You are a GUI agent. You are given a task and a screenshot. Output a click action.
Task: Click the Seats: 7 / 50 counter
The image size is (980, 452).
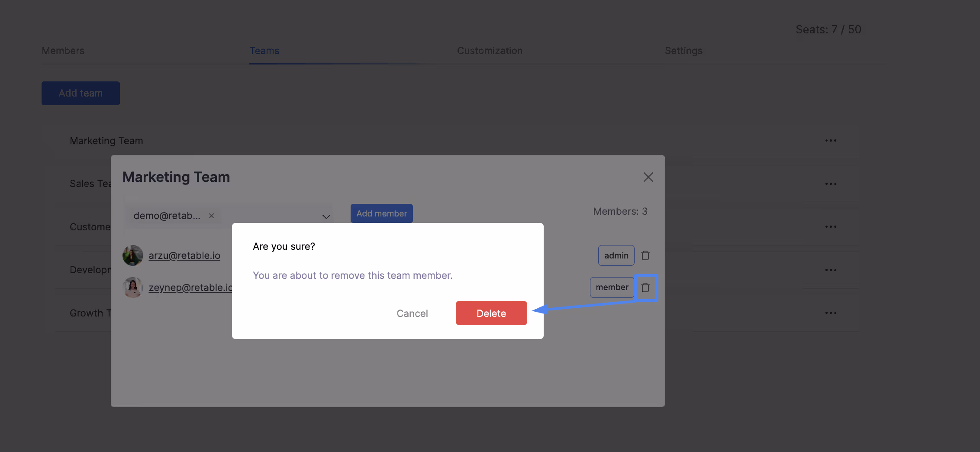[828, 29]
